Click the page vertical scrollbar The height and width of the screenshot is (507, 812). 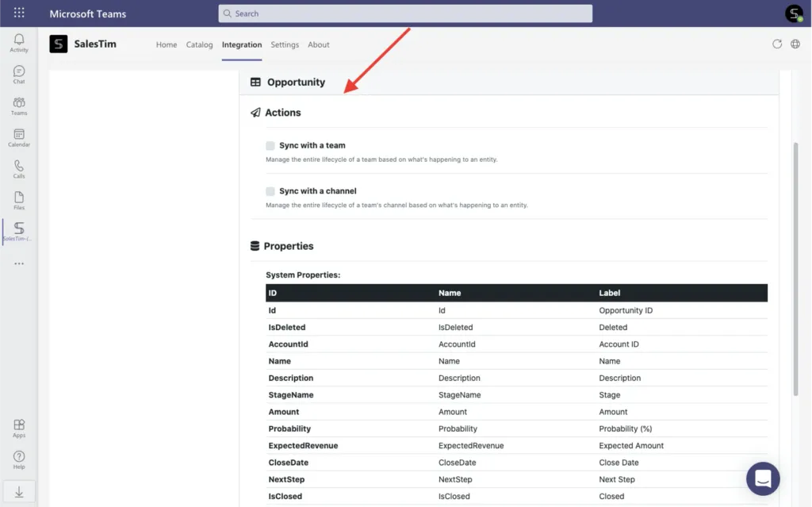796,270
